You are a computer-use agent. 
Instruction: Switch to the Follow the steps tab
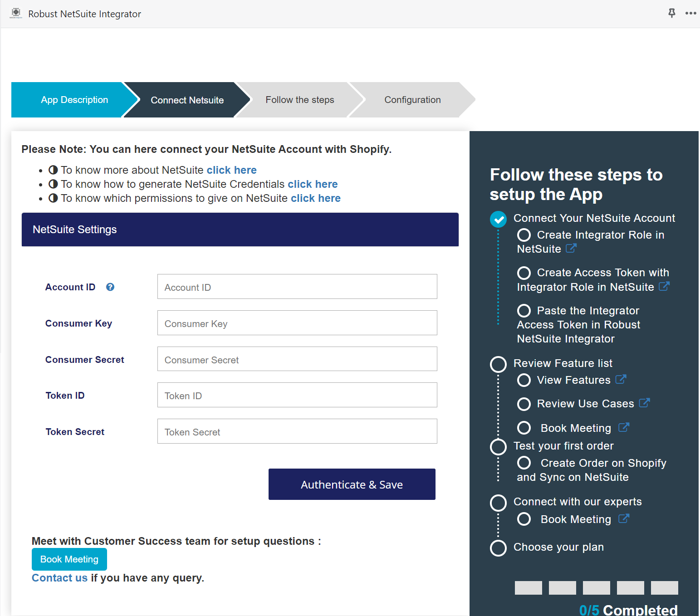click(299, 100)
